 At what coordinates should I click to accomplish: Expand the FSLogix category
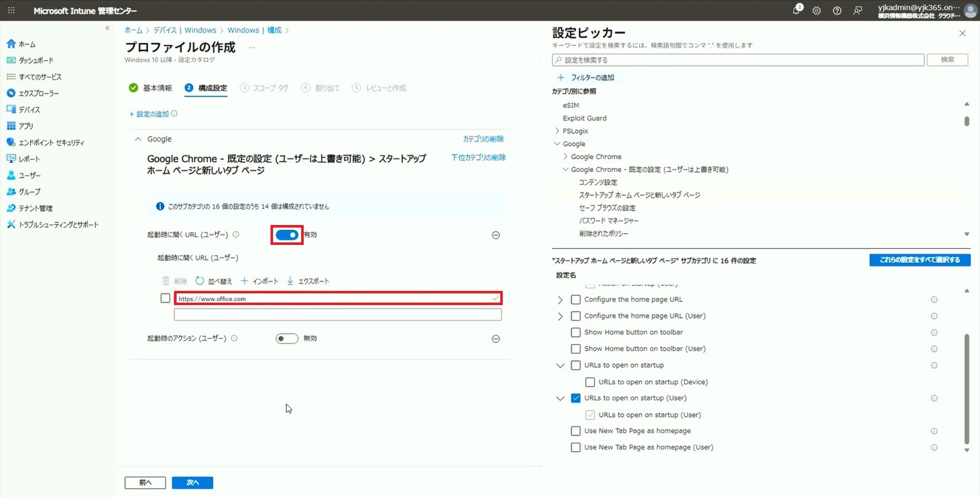point(557,131)
